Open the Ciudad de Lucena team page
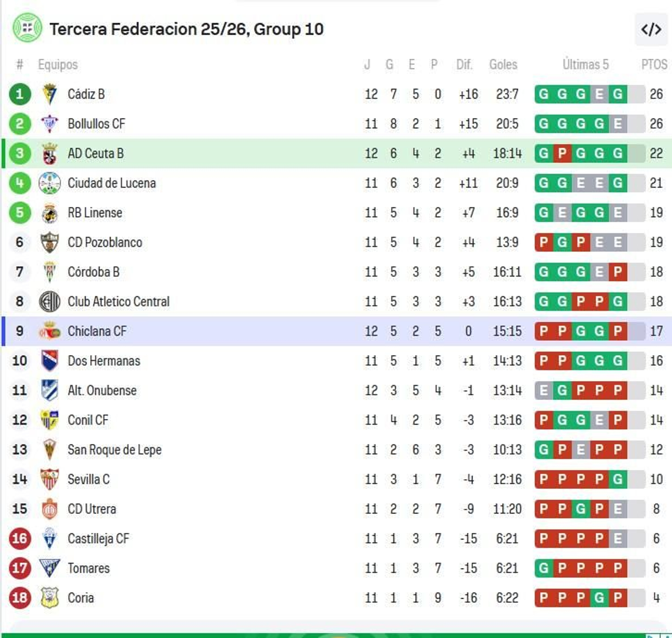Viewport: 672px width, 638px height. 111,183
